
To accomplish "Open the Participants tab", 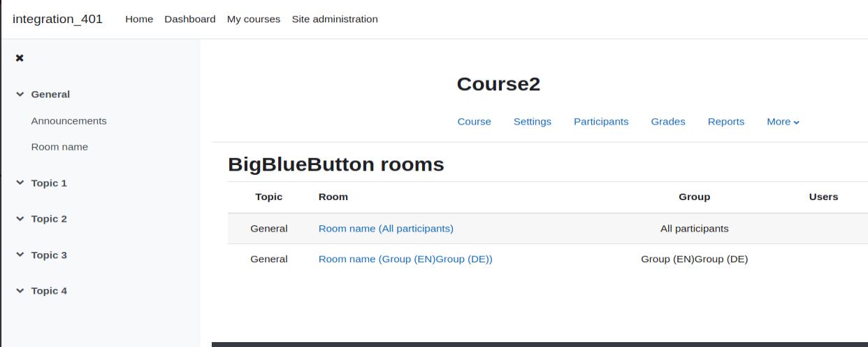I will (601, 122).
